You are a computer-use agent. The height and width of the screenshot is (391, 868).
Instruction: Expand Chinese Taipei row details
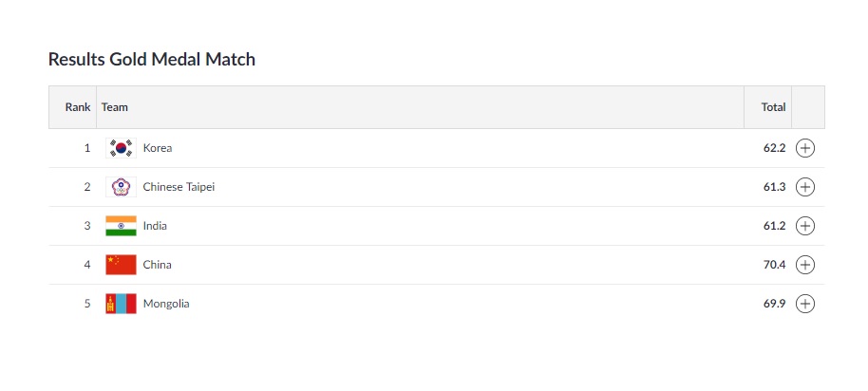(x=805, y=187)
